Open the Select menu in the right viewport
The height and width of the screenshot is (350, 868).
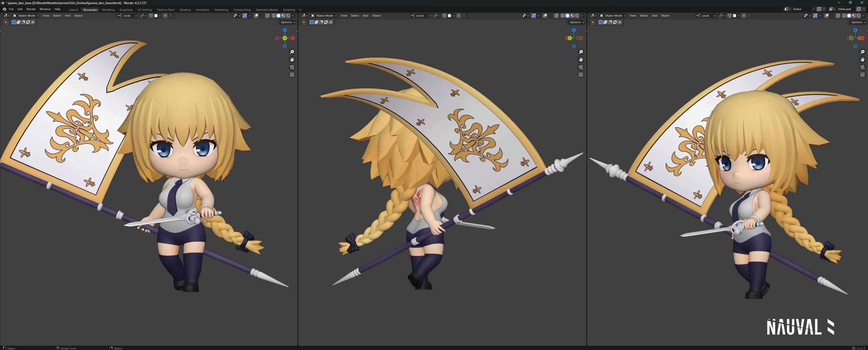pyautogui.click(x=644, y=15)
